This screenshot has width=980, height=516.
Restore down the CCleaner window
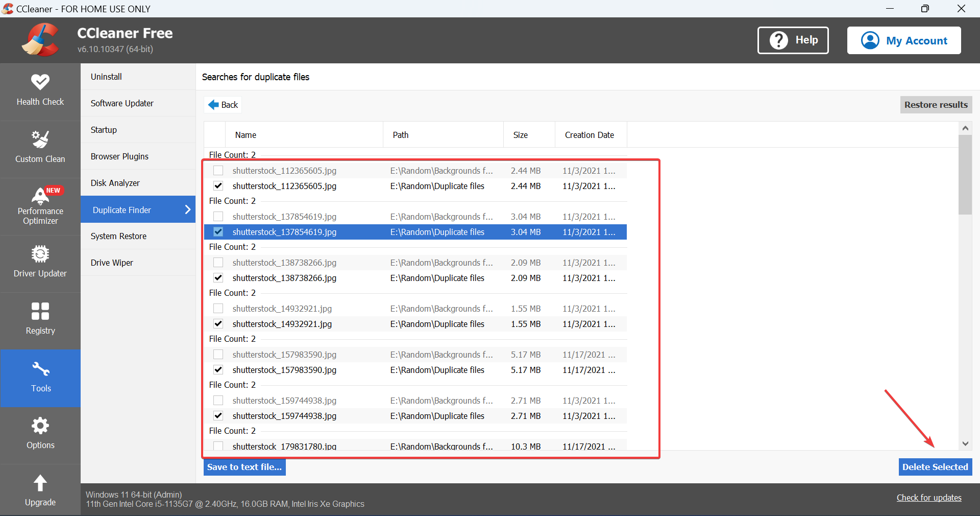tap(925, 9)
